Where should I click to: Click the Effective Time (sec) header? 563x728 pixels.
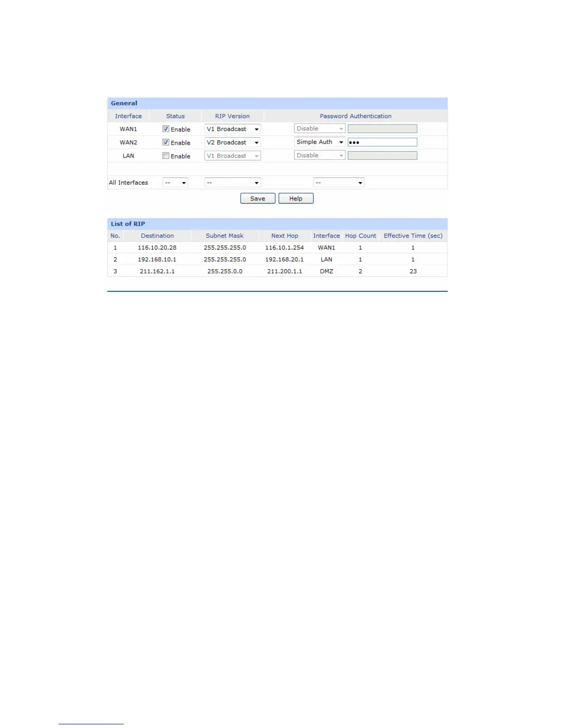click(413, 236)
